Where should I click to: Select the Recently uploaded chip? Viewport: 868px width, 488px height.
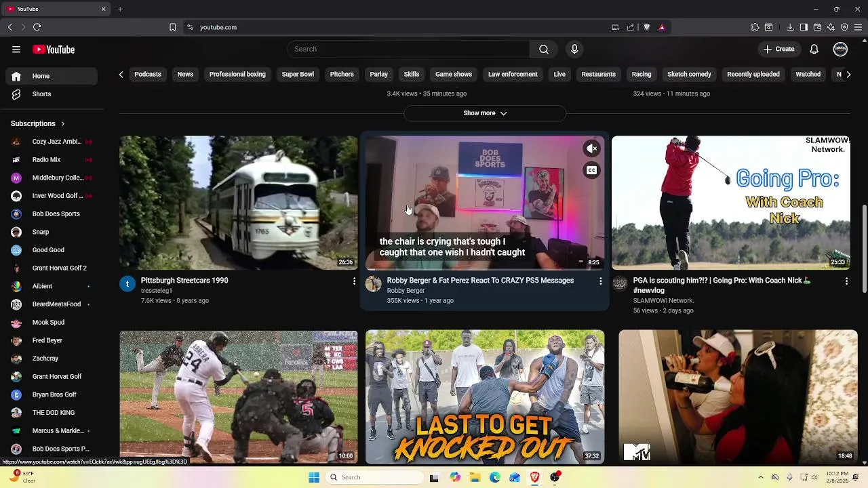point(753,75)
